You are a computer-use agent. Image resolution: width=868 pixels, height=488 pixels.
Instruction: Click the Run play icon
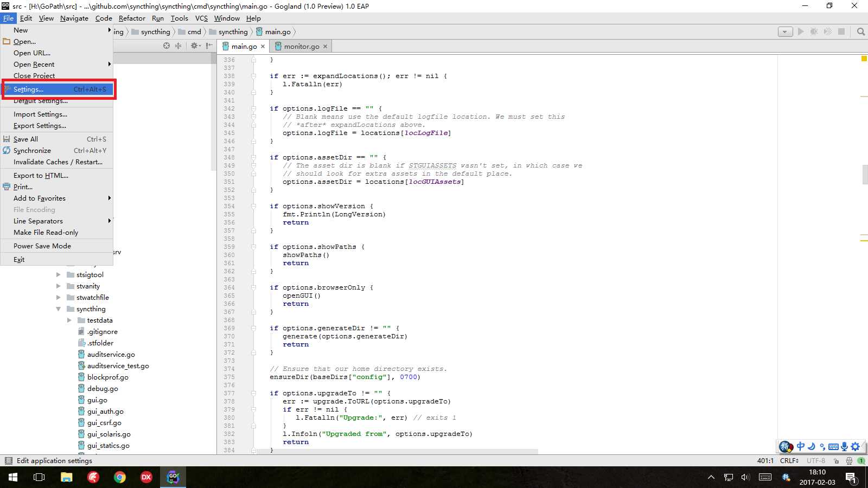point(801,31)
